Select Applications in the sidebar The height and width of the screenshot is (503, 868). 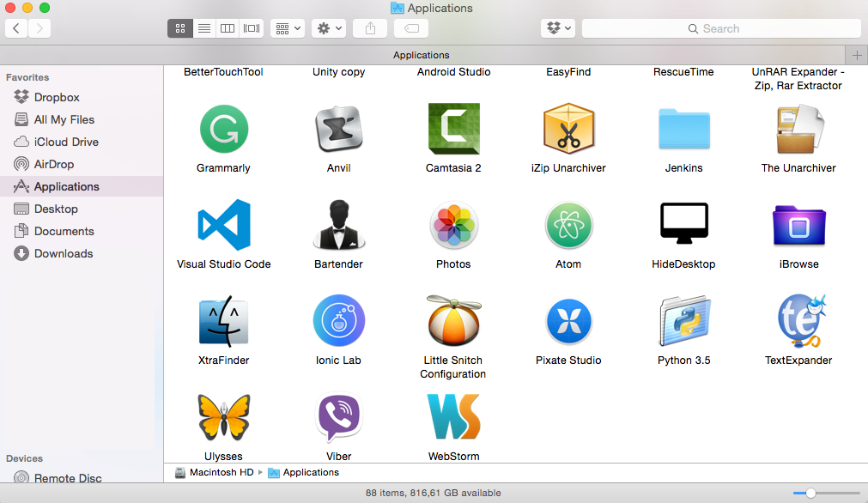click(x=82, y=186)
